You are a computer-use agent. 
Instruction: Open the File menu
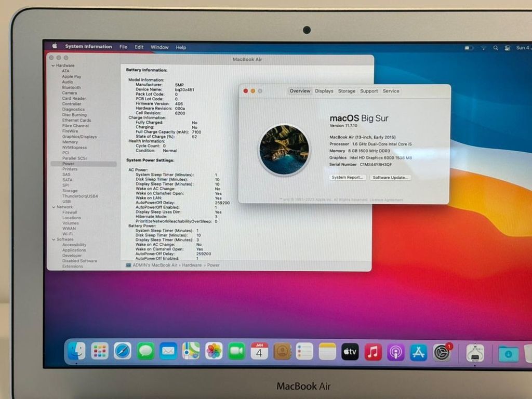123,47
